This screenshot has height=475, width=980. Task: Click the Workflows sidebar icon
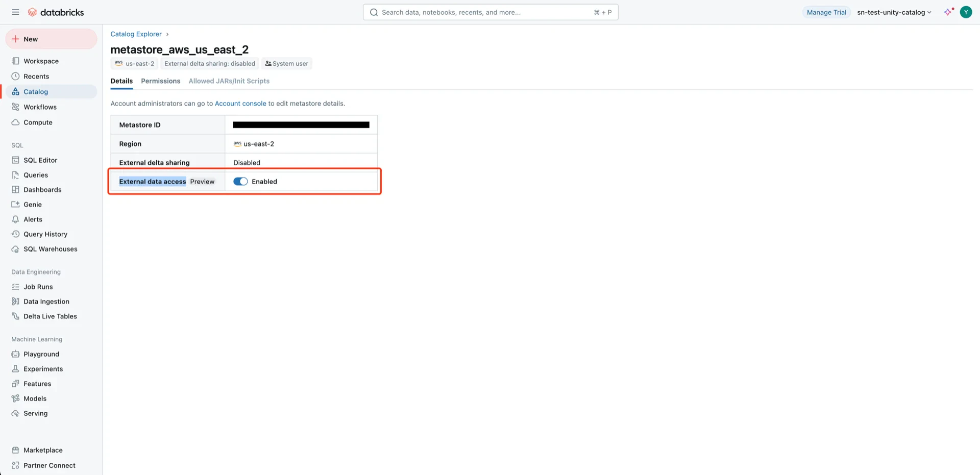pyautogui.click(x=15, y=107)
